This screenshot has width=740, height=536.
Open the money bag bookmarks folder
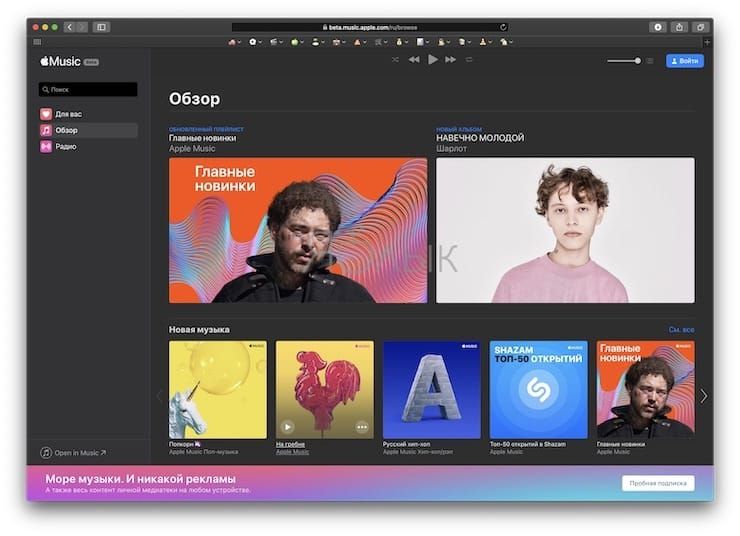(x=400, y=42)
